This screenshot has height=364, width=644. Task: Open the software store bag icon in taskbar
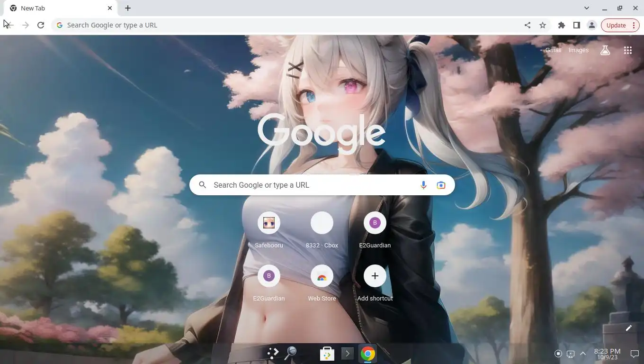pyautogui.click(x=327, y=354)
